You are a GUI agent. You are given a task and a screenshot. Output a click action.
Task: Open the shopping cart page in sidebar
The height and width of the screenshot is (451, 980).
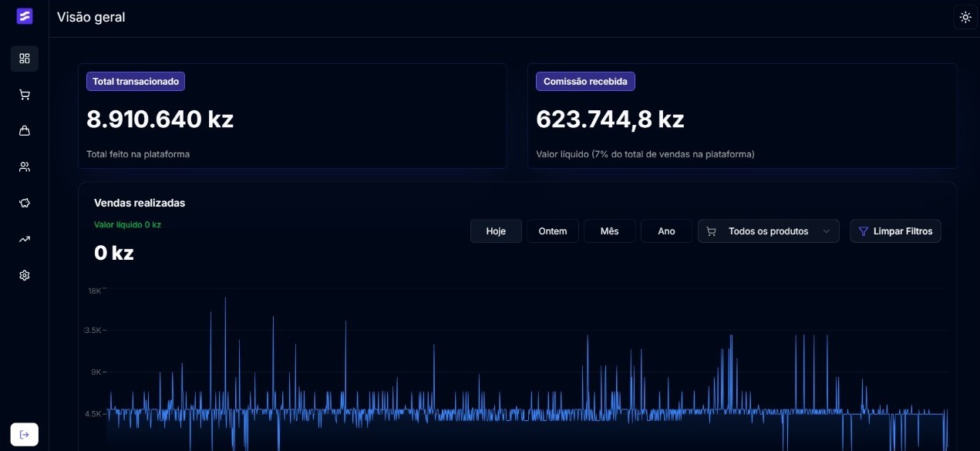click(25, 95)
